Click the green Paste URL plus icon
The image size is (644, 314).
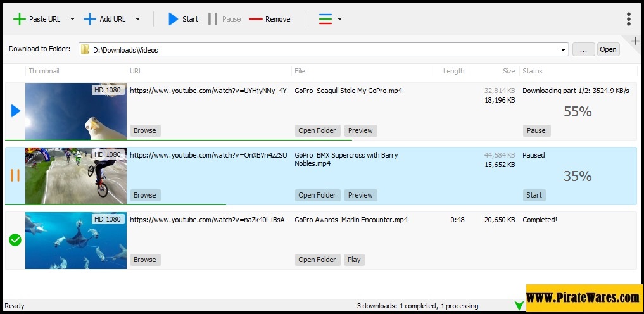click(20, 19)
